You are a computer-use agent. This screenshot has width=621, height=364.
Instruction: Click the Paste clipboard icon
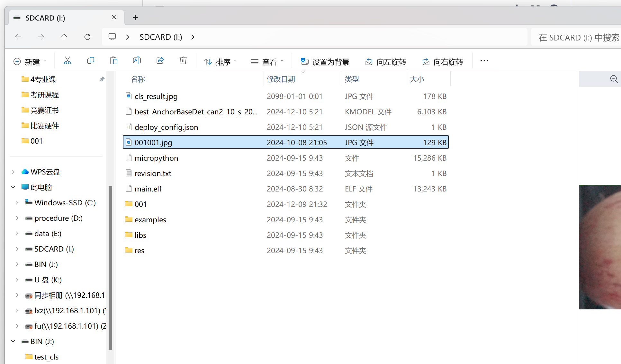(114, 61)
